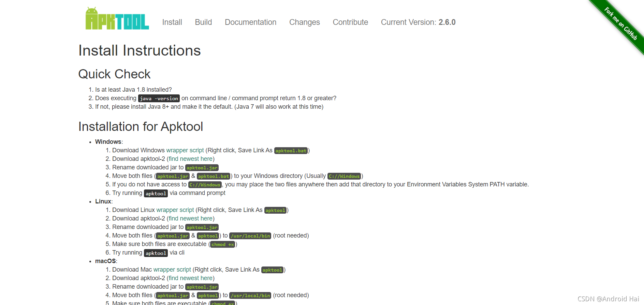The height and width of the screenshot is (305, 644).
Task: Click the 'Install Instructions' heading
Action: [140, 50]
